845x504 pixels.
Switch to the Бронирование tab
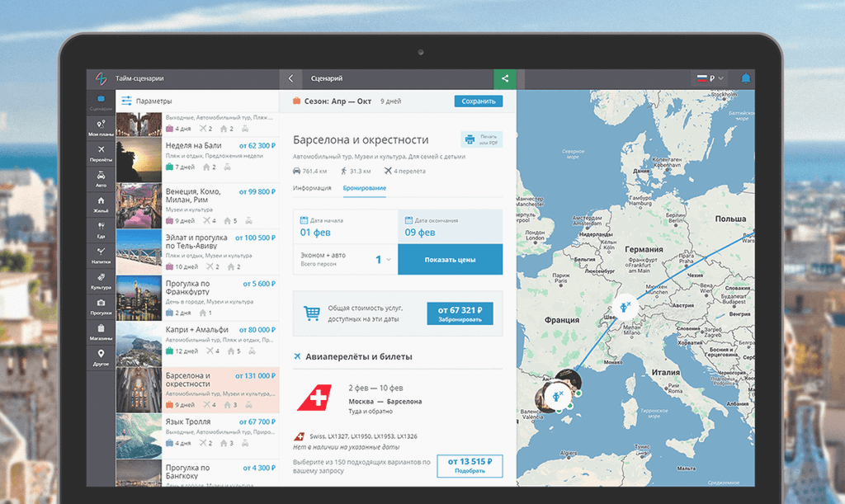(x=364, y=188)
